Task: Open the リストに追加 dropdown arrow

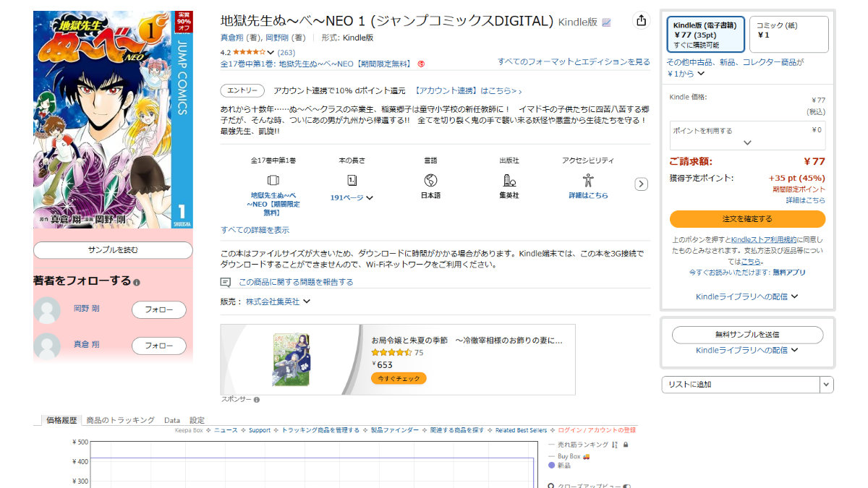Action: click(x=826, y=385)
